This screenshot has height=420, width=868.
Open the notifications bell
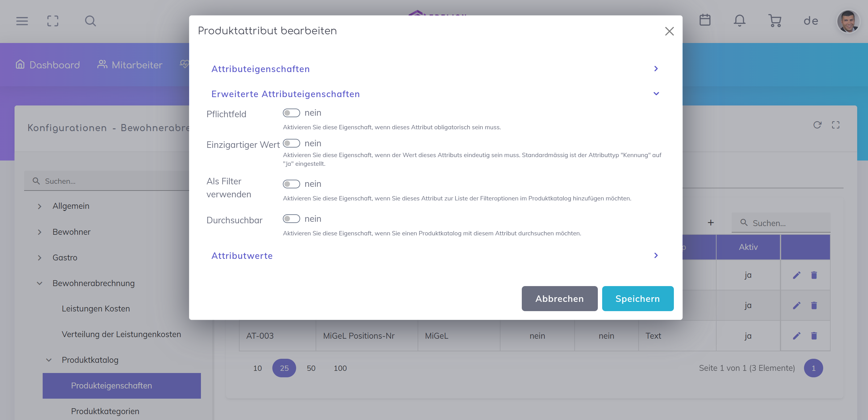(739, 20)
